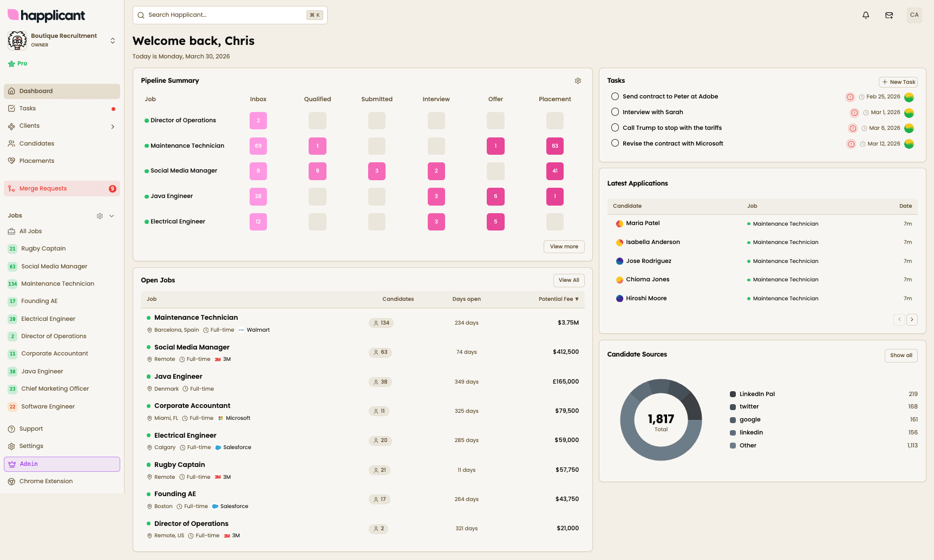Screen dimensions: 934x560
Task: Select All Jobs in sidebar
Action: click(x=62, y=231)
